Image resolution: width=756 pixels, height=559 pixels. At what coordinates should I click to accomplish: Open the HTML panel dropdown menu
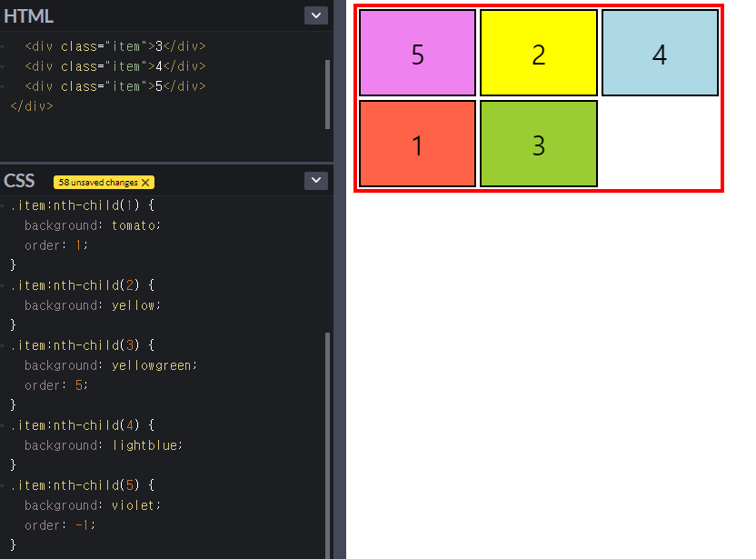tap(316, 15)
